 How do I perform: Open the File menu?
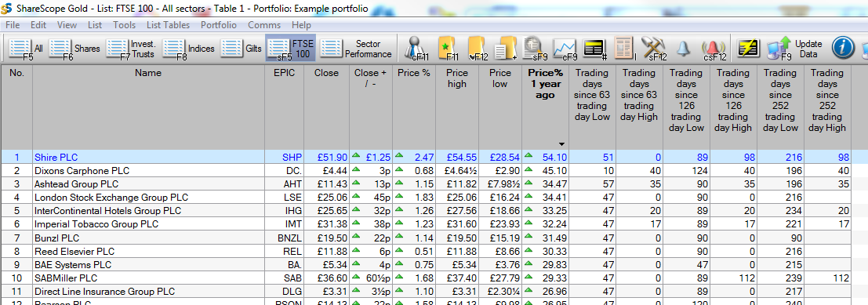pos(13,25)
